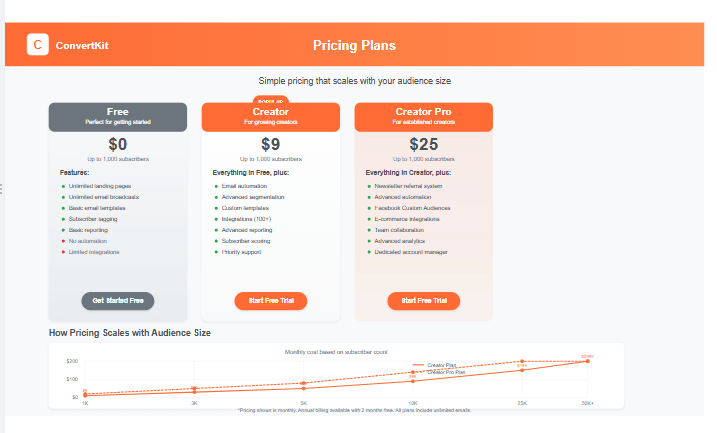This screenshot has width=717, height=433.
Task: Select the Creator plan card header
Action: pos(270,116)
